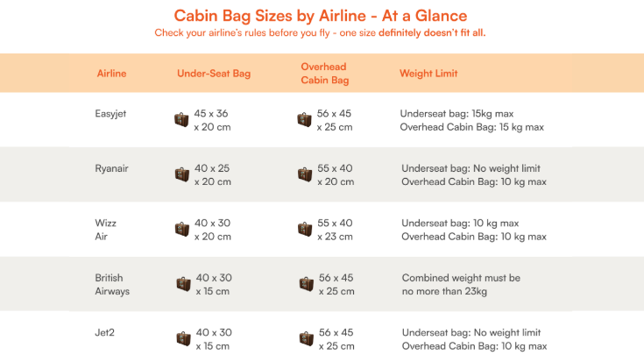Image resolution: width=644 pixels, height=362 pixels.
Task: Select the Overhead Cabin Bag column header
Action: click(x=325, y=74)
